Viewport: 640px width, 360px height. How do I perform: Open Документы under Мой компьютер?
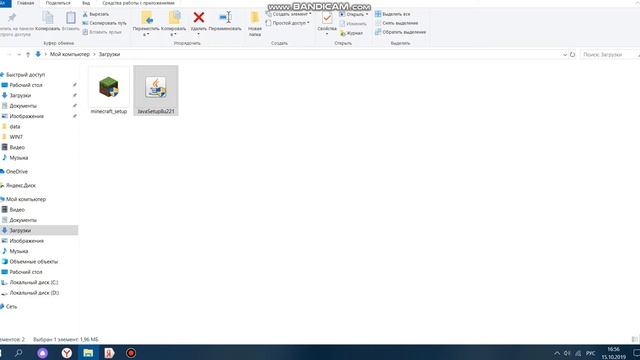pos(23,220)
